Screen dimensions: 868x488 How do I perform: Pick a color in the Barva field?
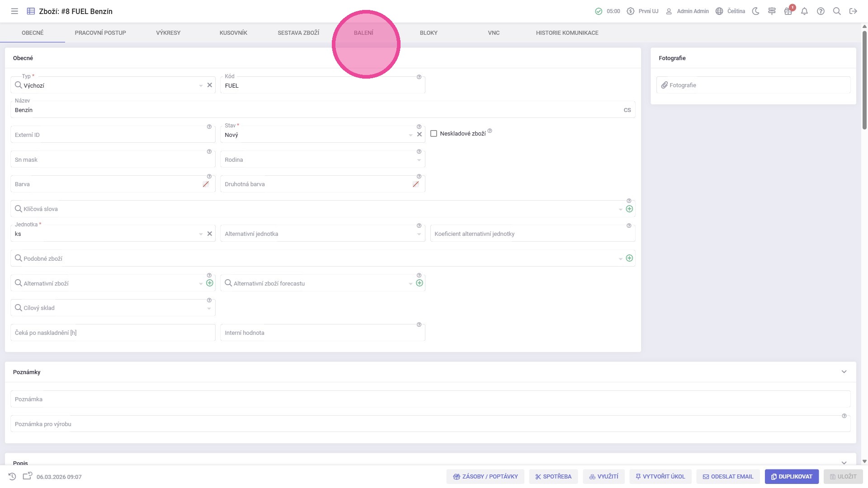click(x=206, y=184)
